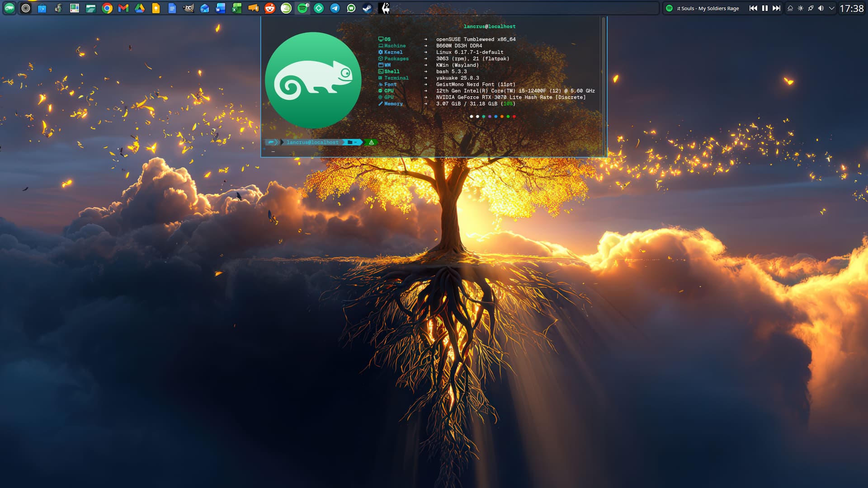Viewport: 868px width, 488px height.
Task: Open Google Keep shortcut
Action: (x=156, y=8)
